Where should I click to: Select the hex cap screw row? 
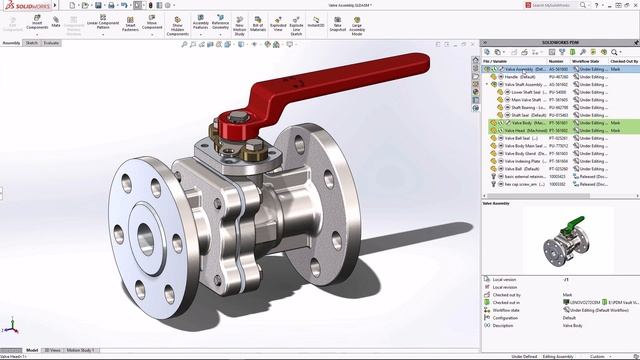tap(561, 184)
